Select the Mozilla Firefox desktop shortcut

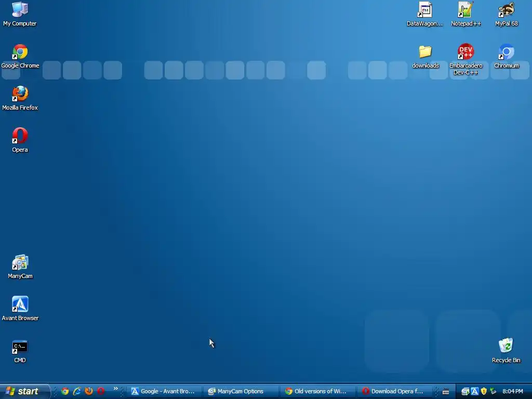tap(20, 98)
